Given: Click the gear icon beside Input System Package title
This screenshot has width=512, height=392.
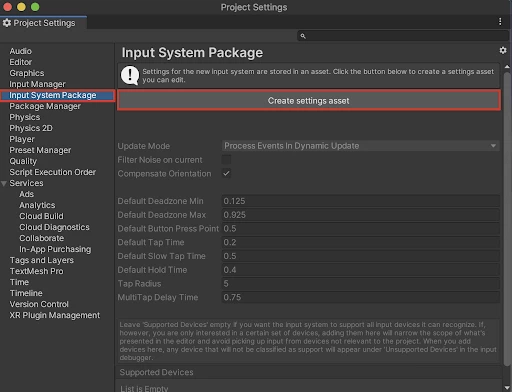Looking at the screenshot, I should [503, 50].
